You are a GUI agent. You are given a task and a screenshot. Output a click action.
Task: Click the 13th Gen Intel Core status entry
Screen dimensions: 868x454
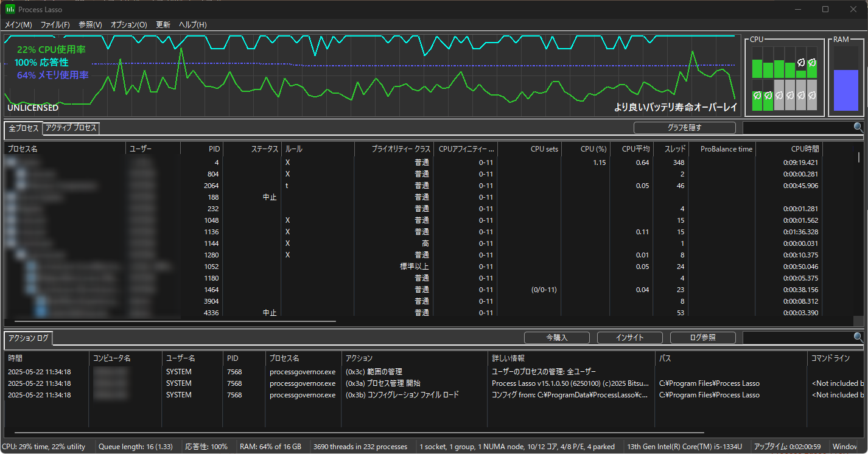(685, 447)
